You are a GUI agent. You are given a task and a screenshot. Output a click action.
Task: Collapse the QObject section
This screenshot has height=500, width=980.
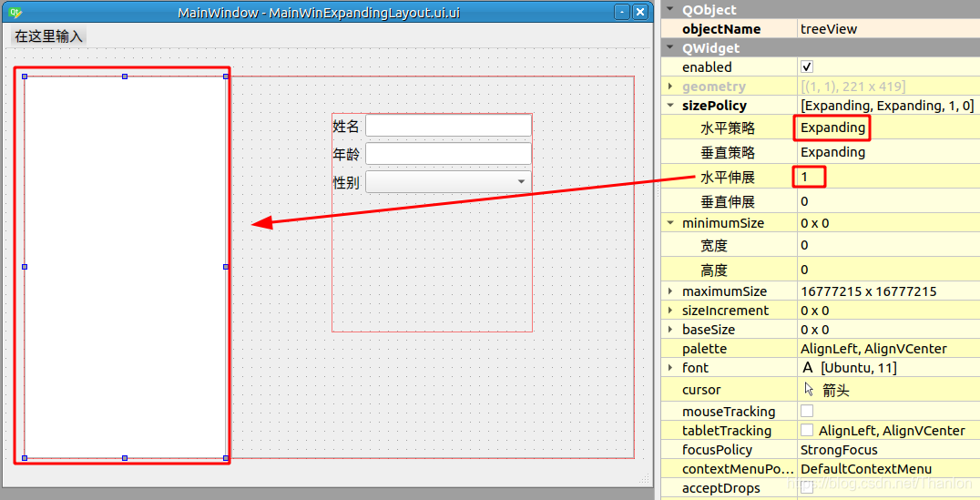[670, 9]
